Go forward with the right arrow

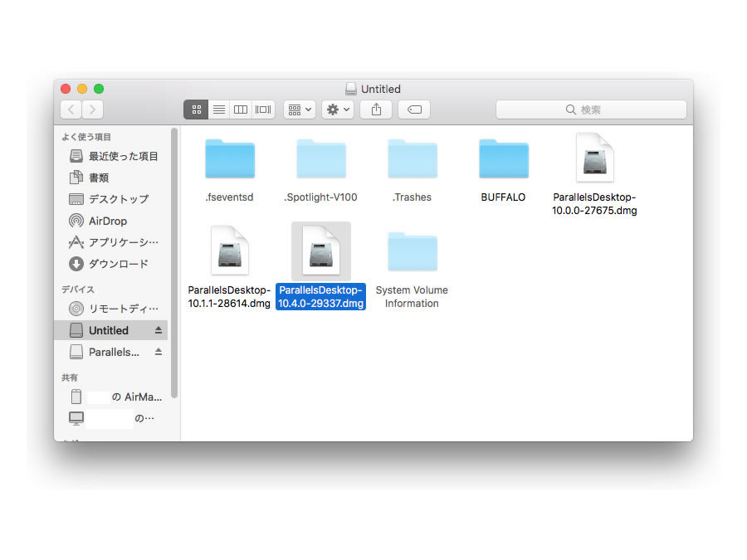coord(92,110)
